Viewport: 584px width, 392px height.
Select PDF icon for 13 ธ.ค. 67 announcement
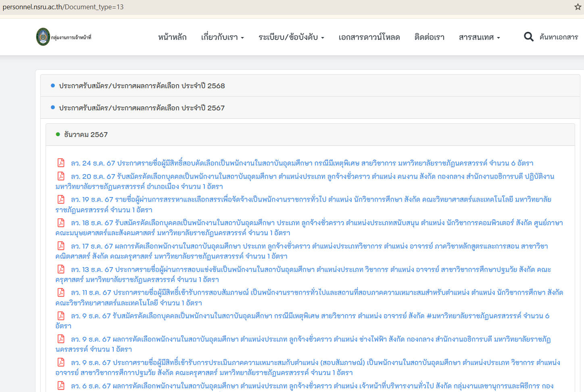[61, 269]
